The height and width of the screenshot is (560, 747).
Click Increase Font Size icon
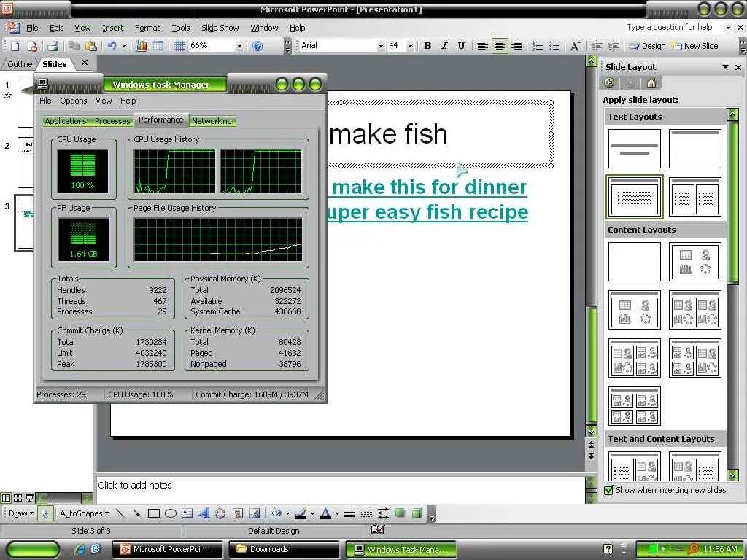[575, 46]
